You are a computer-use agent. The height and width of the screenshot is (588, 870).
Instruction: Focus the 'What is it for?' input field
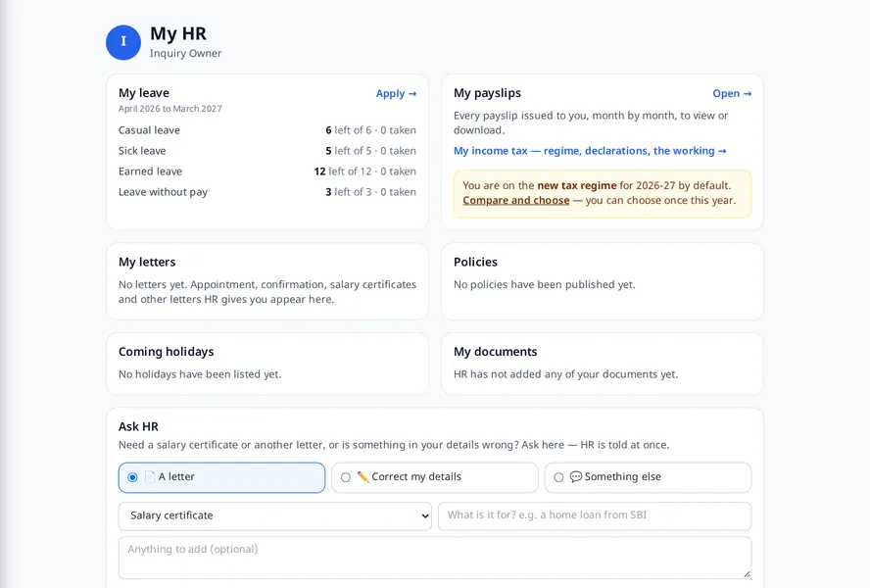(595, 515)
